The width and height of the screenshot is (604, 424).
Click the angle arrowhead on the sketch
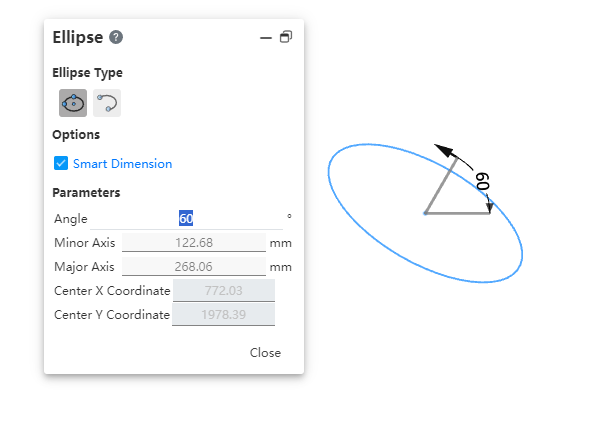pyautogui.click(x=444, y=150)
